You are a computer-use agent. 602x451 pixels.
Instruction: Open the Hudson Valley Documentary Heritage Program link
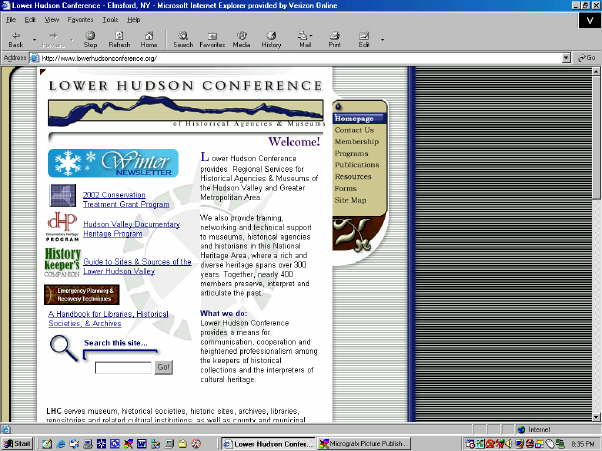click(131, 229)
